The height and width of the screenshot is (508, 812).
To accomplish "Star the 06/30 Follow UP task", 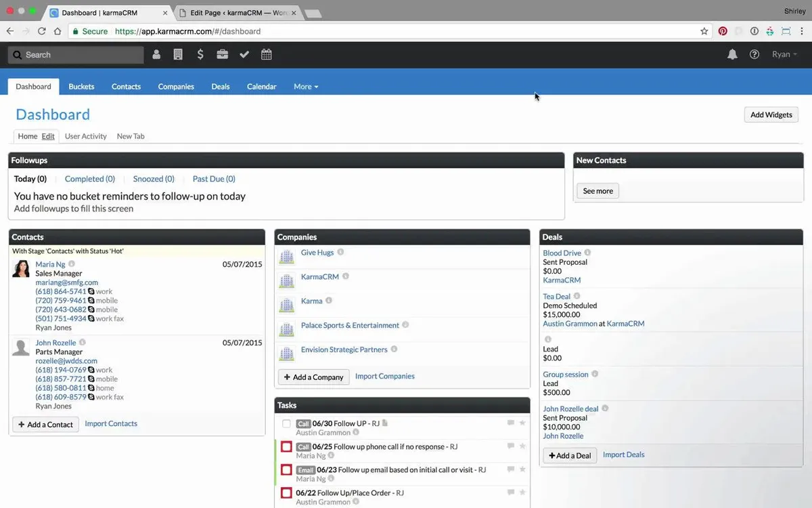I will [x=522, y=423].
